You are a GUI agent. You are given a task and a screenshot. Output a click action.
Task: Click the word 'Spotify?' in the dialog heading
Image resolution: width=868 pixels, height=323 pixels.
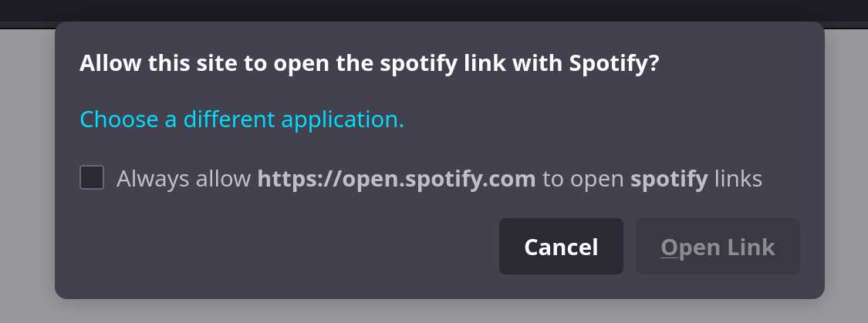614,63
